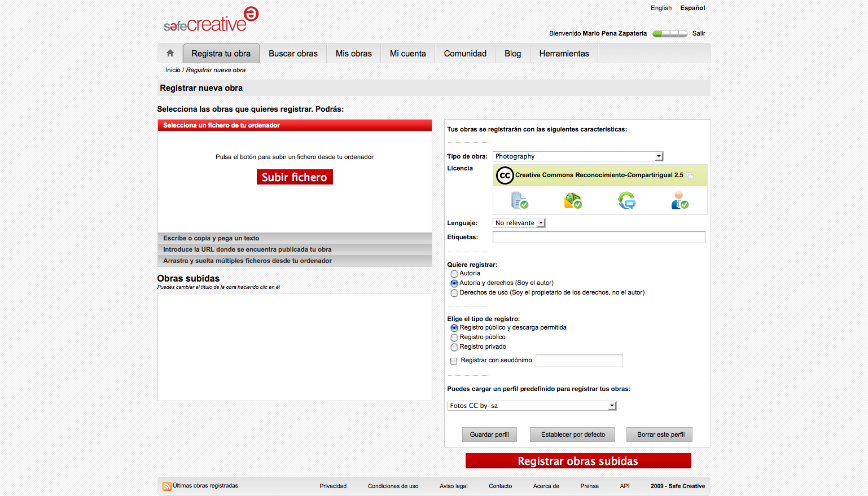Screen dimensions: 868x496
Task: Click the Registrar obras subidas button
Action: pyautogui.click(x=578, y=461)
